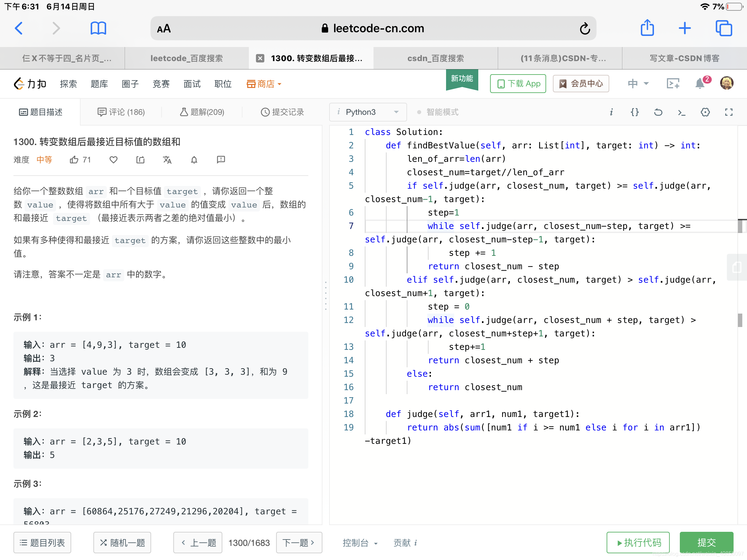Image resolution: width=747 pixels, height=560 pixels.
Task: Expand the 中 language switcher dropdown
Action: click(x=638, y=83)
